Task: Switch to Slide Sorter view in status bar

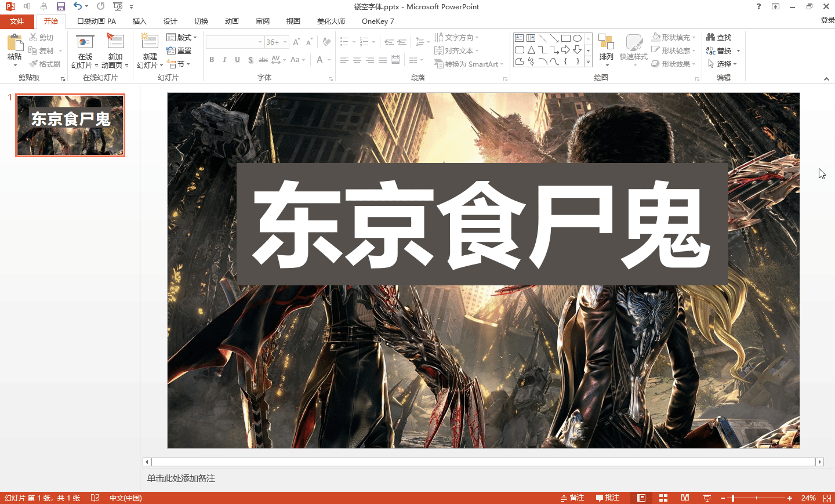Action: tap(663, 498)
